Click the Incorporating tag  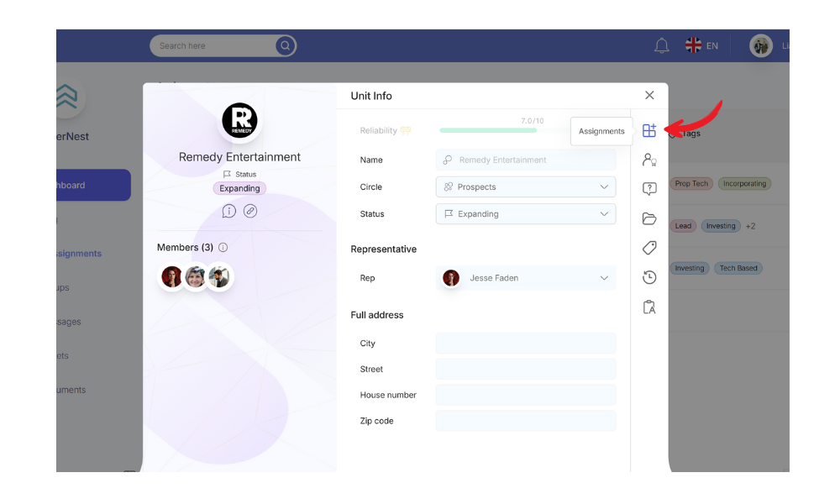[744, 184]
